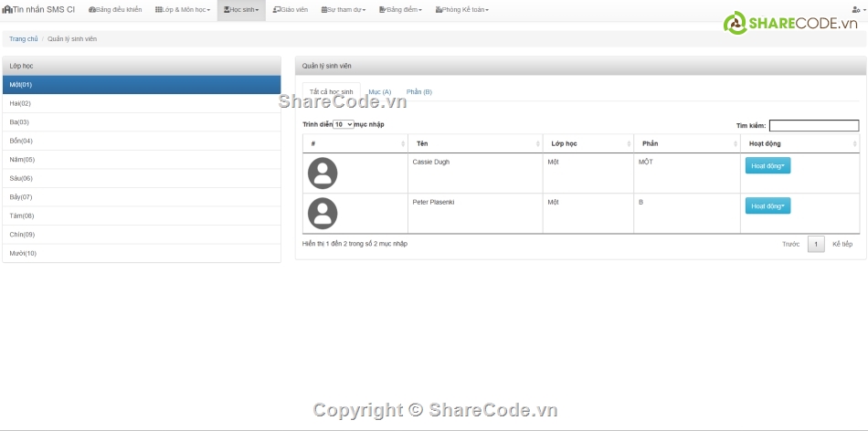Select page 1 in pagination
Viewport: 868px width, 431px height.
pyautogui.click(x=816, y=244)
